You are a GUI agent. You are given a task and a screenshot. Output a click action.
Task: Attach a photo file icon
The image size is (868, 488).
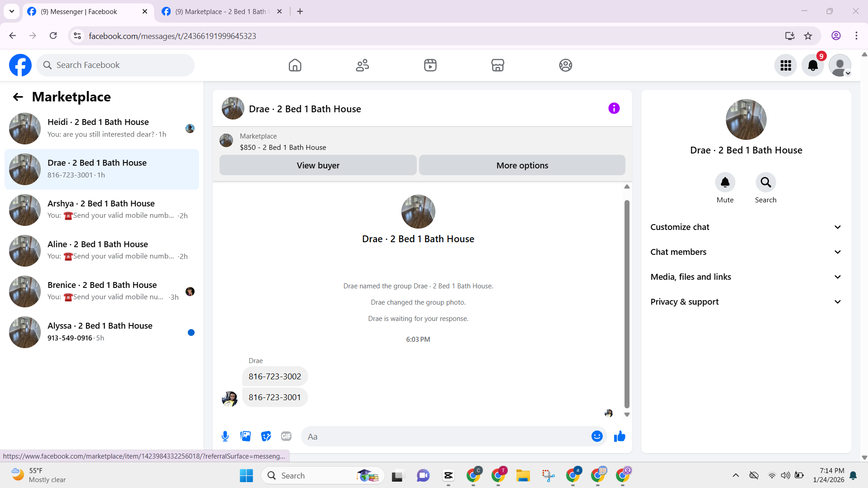246,436
